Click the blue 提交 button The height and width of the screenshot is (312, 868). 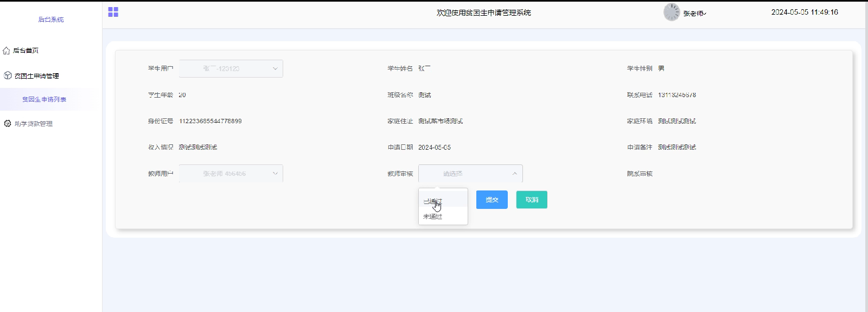(x=492, y=200)
